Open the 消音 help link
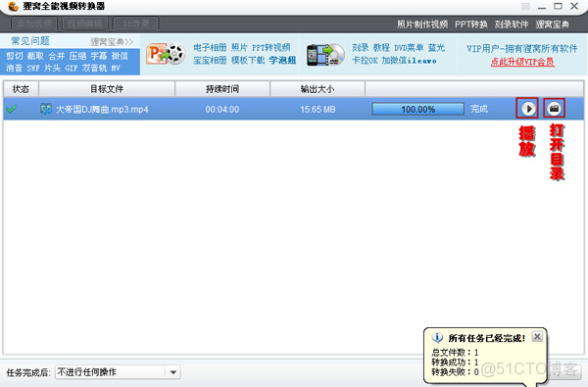Viewport: 588px width, 387px height. pyautogui.click(x=15, y=69)
